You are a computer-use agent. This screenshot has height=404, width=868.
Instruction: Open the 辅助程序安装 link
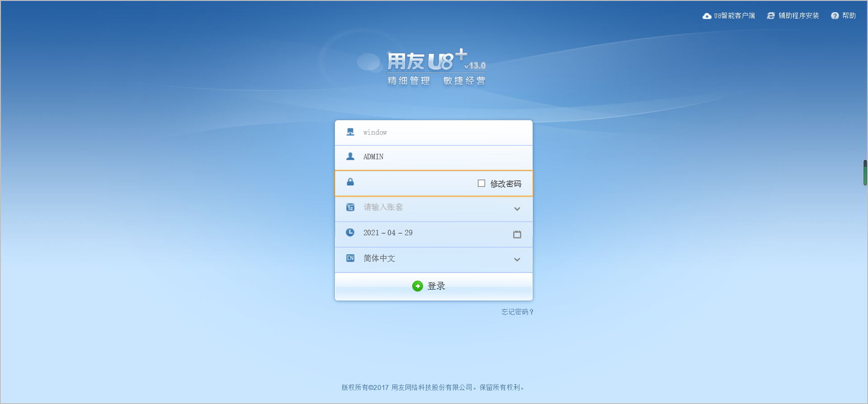pyautogui.click(x=798, y=16)
